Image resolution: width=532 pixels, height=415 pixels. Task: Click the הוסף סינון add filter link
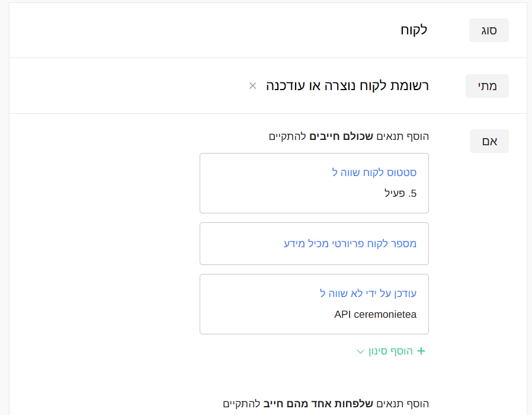tap(391, 351)
